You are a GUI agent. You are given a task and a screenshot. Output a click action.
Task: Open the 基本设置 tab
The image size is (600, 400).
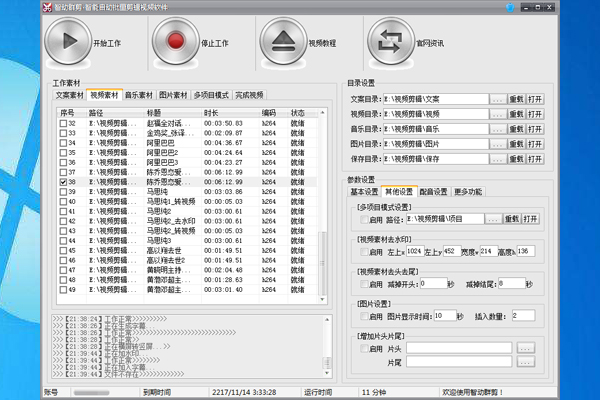pos(363,191)
